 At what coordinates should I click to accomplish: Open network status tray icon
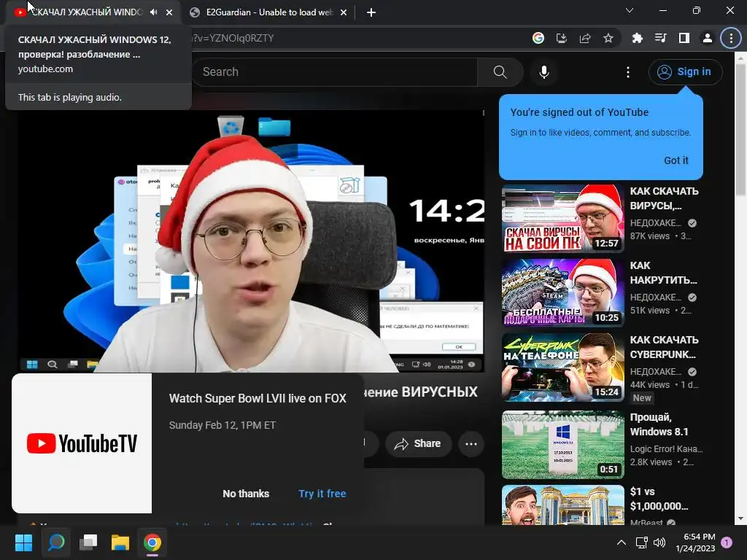tap(642, 542)
